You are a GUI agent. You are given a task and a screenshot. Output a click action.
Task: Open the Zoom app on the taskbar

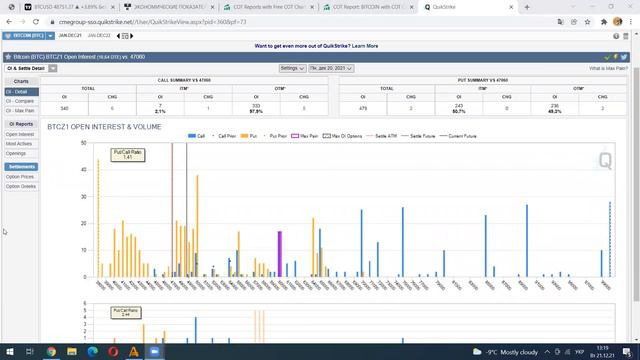click(155, 351)
